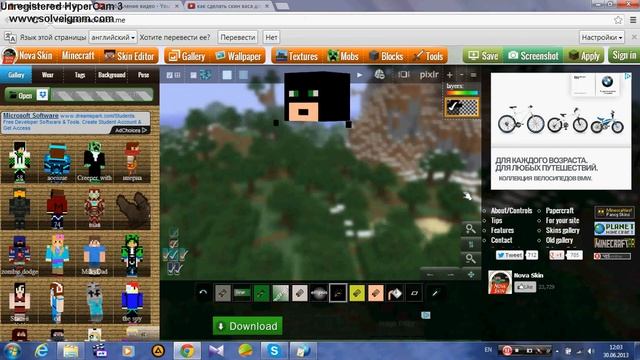Click the Facebook Like button
The width and height of the screenshot is (640, 360).
coord(525,287)
